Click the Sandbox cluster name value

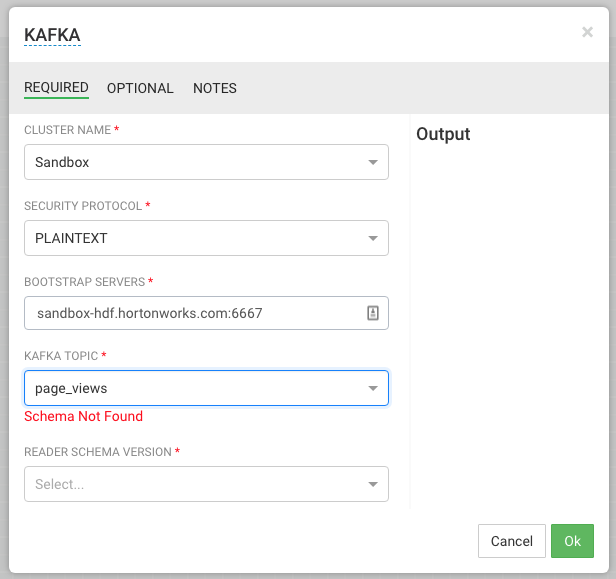point(62,162)
